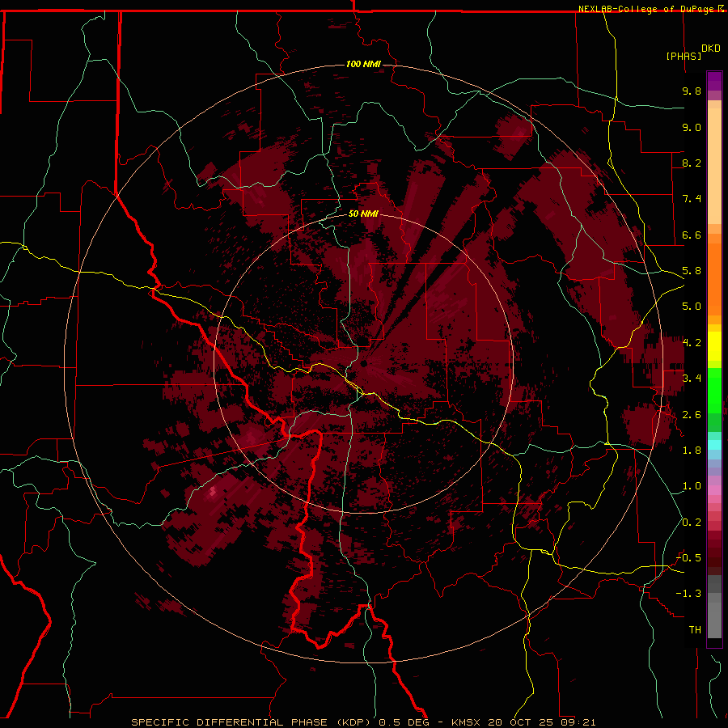Pick the pink segment of the color bar
Viewport: 728px width, 728px height.
[714, 490]
